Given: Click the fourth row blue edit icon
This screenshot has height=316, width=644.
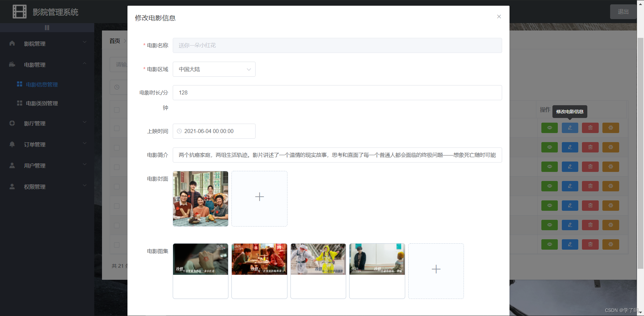Looking at the screenshot, I should pyautogui.click(x=570, y=186).
